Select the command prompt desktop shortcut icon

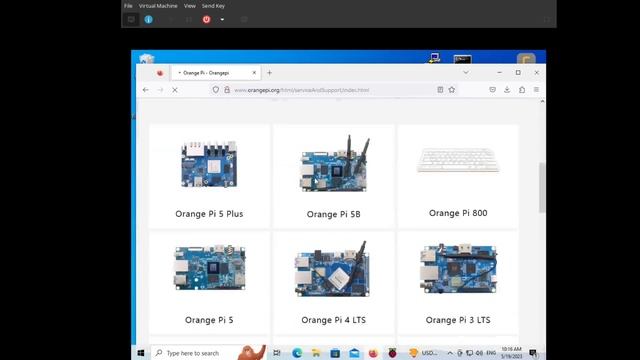tap(462, 59)
